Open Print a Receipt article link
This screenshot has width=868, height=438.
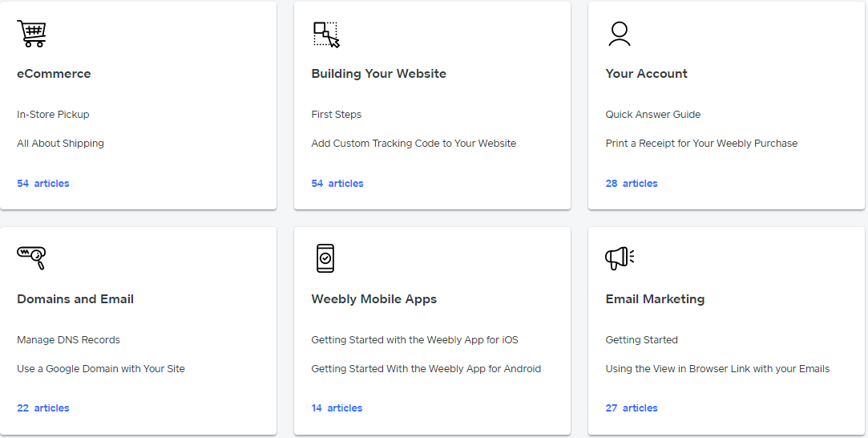tap(701, 144)
